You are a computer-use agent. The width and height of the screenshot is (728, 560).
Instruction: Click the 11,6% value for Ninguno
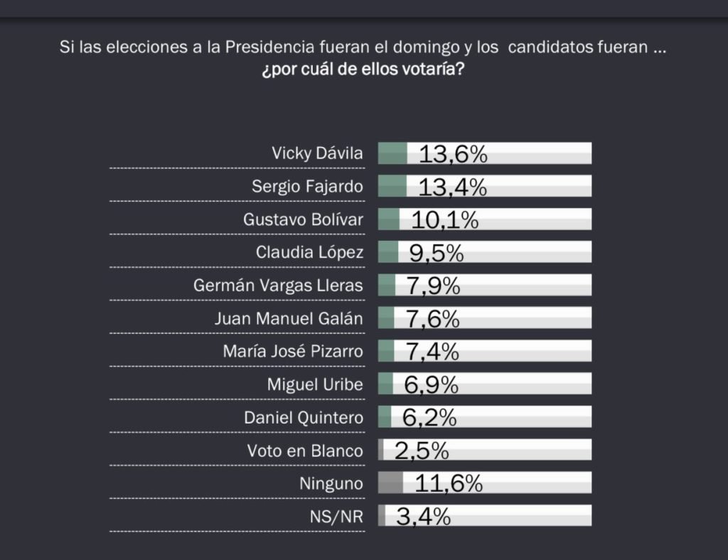tap(449, 484)
